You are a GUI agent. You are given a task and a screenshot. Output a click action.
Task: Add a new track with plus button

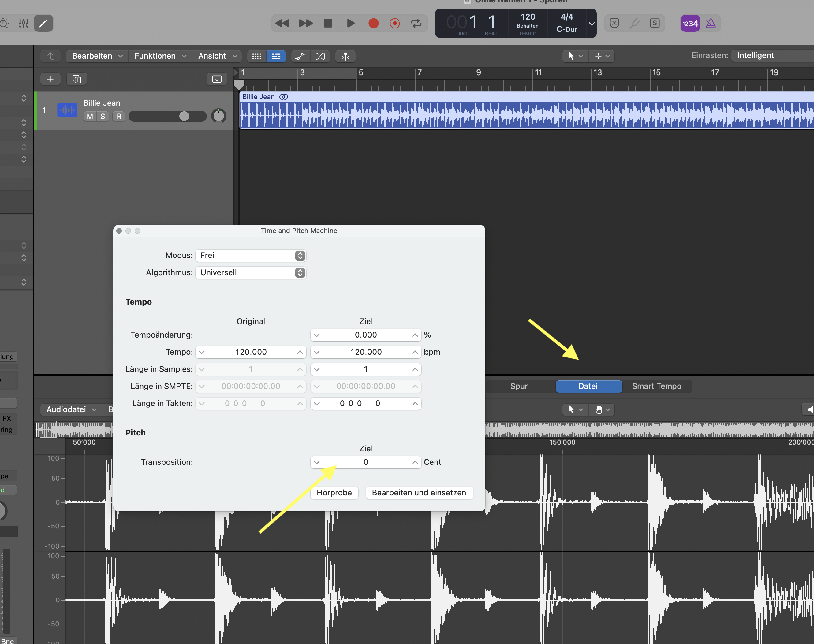pyautogui.click(x=50, y=79)
